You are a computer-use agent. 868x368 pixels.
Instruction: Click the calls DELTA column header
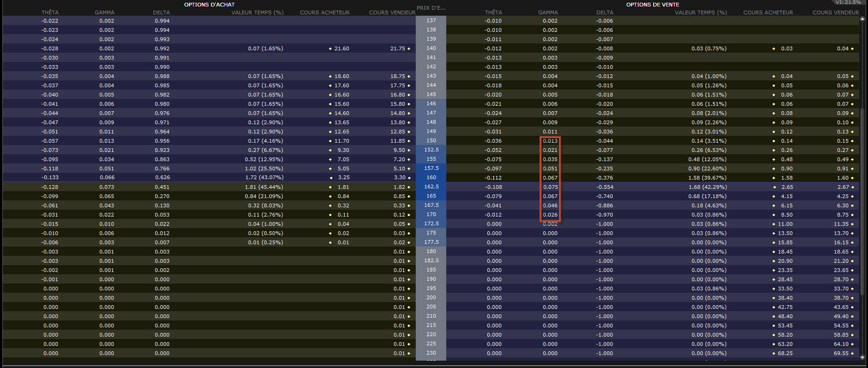click(x=161, y=12)
